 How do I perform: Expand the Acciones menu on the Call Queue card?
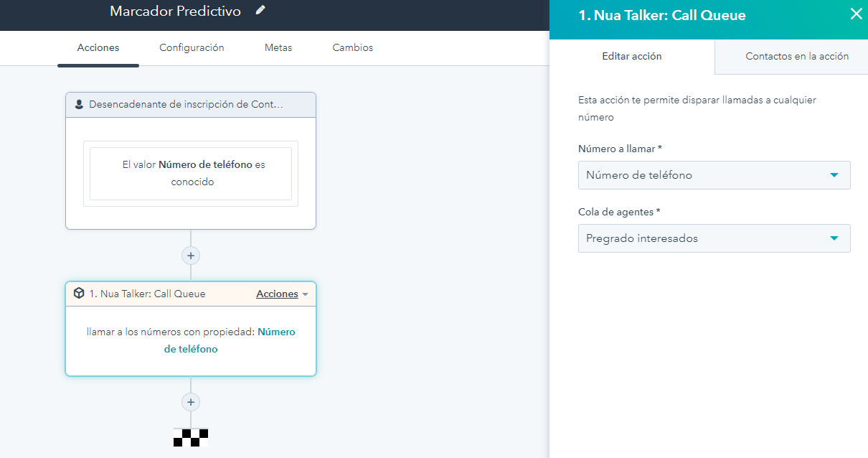pos(282,294)
